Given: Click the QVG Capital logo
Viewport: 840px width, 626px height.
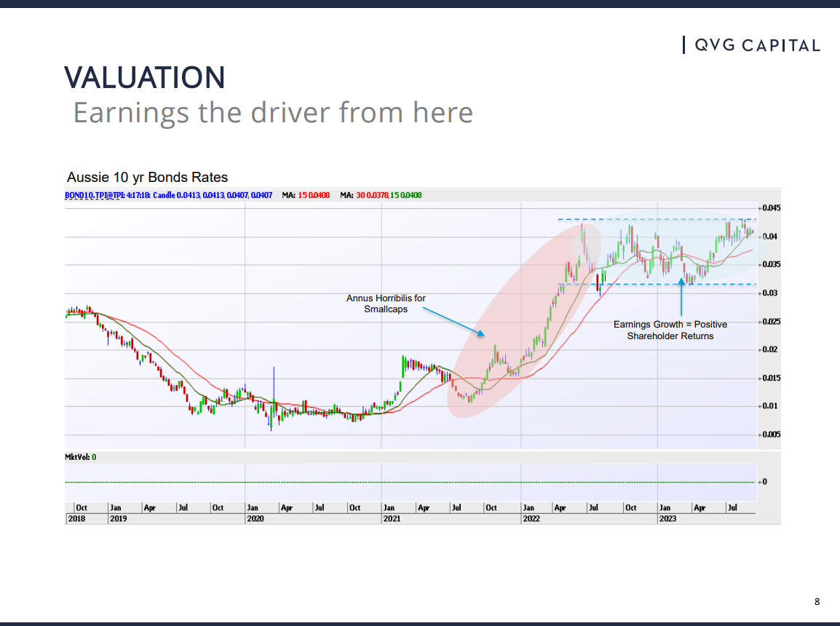Looking at the screenshot, I should (x=752, y=45).
